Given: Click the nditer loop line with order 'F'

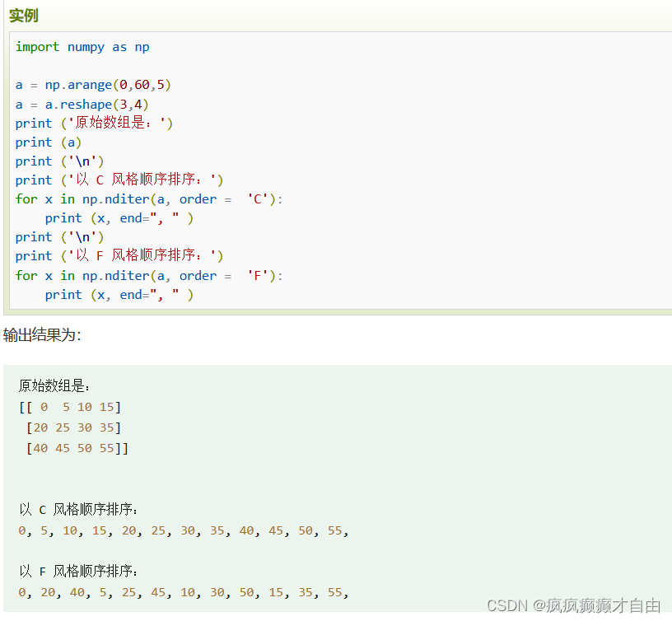Looking at the screenshot, I should (x=149, y=276).
